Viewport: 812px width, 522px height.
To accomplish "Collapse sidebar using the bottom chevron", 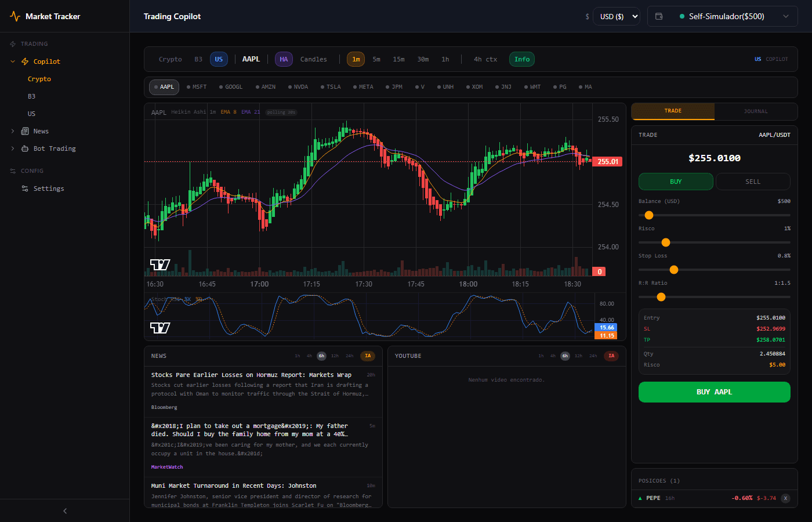I will (65, 511).
